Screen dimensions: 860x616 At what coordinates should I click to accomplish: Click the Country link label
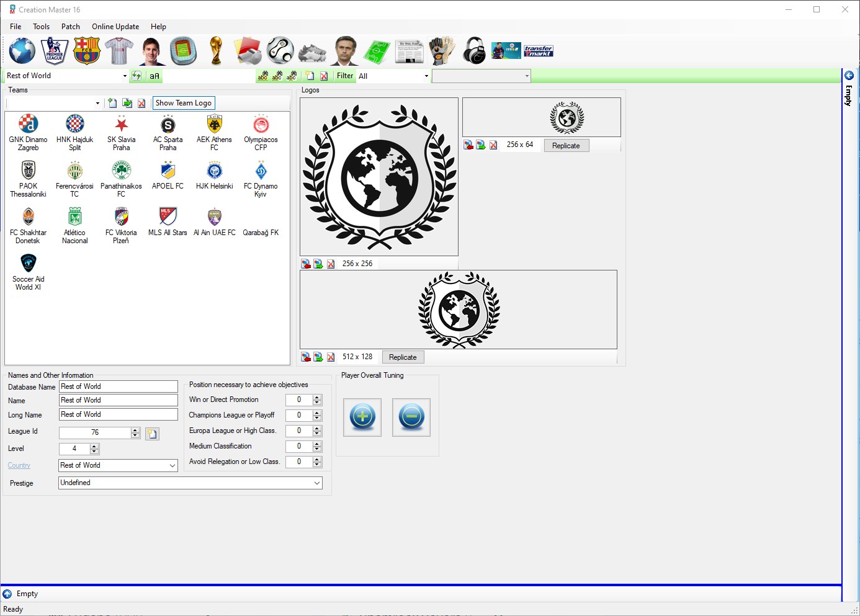click(x=19, y=465)
